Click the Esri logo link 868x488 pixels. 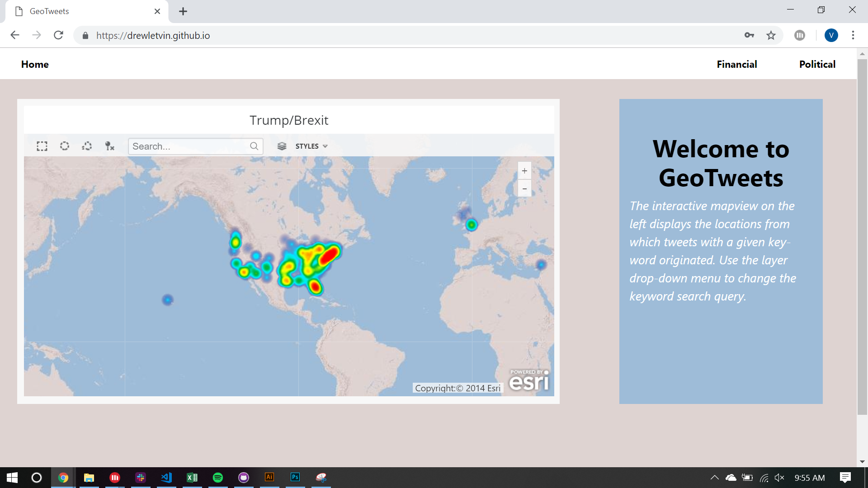coord(529,380)
